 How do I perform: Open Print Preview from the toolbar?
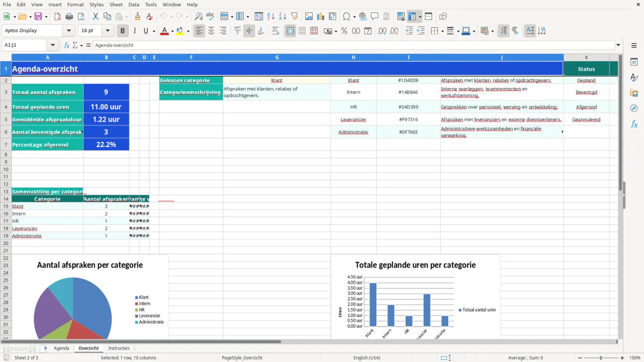click(x=80, y=17)
